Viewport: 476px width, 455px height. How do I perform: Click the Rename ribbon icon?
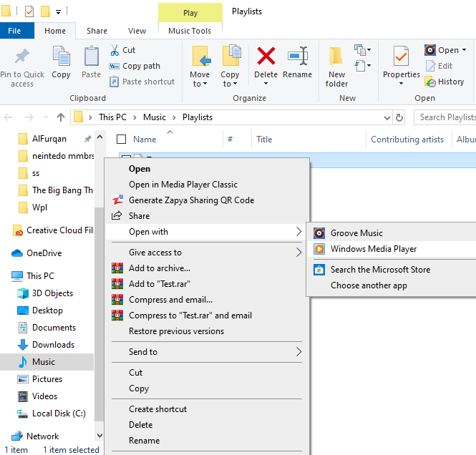pyautogui.click(x=298, y=56)
